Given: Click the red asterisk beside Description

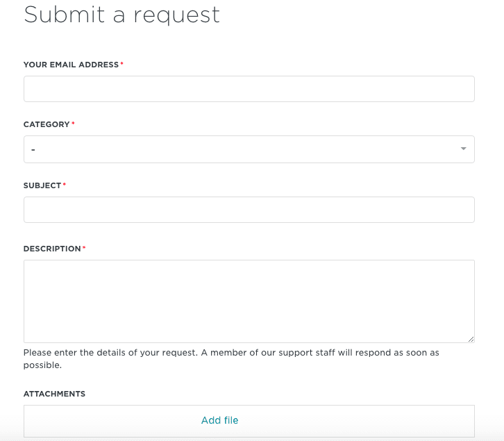Looking at the screenshot, I should tap(84, 248).
